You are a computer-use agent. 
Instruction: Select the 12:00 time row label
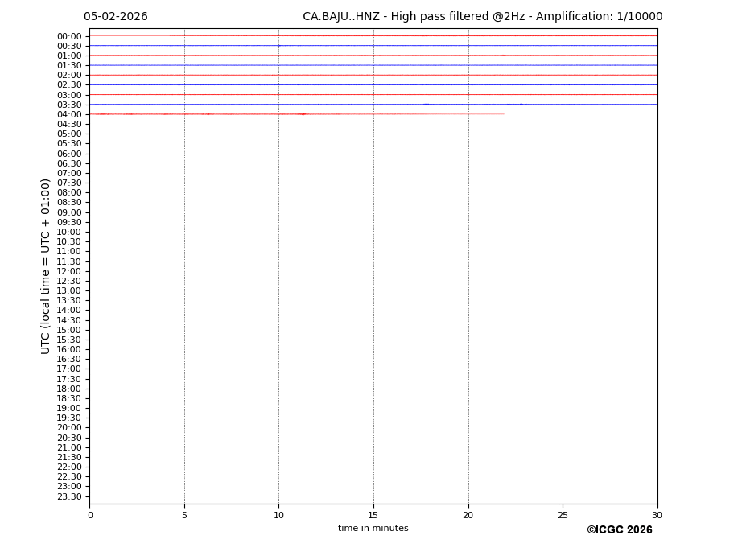coord(69,271)
